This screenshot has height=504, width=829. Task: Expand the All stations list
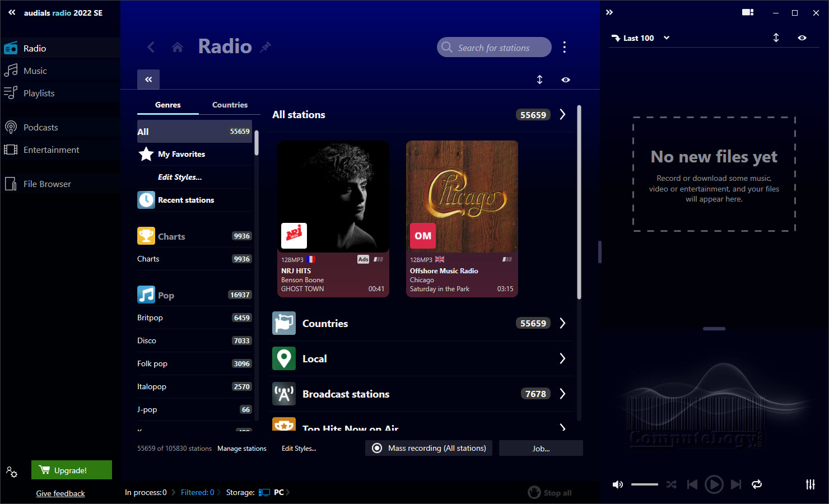(x=562, y=114)
